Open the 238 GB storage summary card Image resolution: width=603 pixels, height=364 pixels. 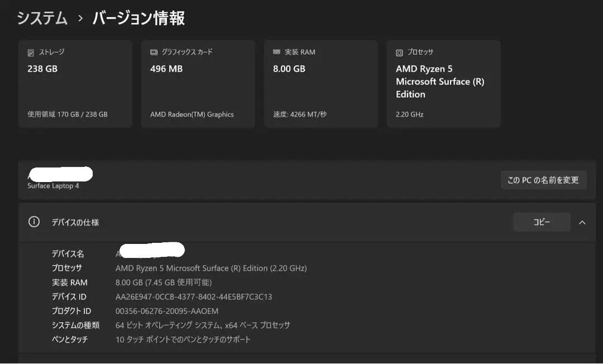[75, 84]
